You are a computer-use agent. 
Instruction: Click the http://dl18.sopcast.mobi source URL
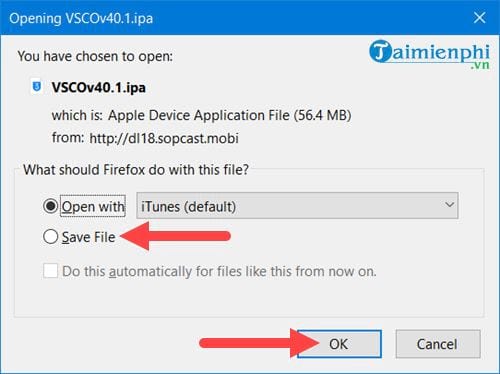(164, 138)
